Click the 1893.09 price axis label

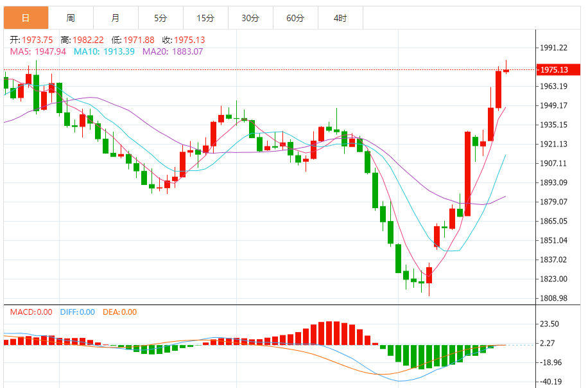(553, 182)
